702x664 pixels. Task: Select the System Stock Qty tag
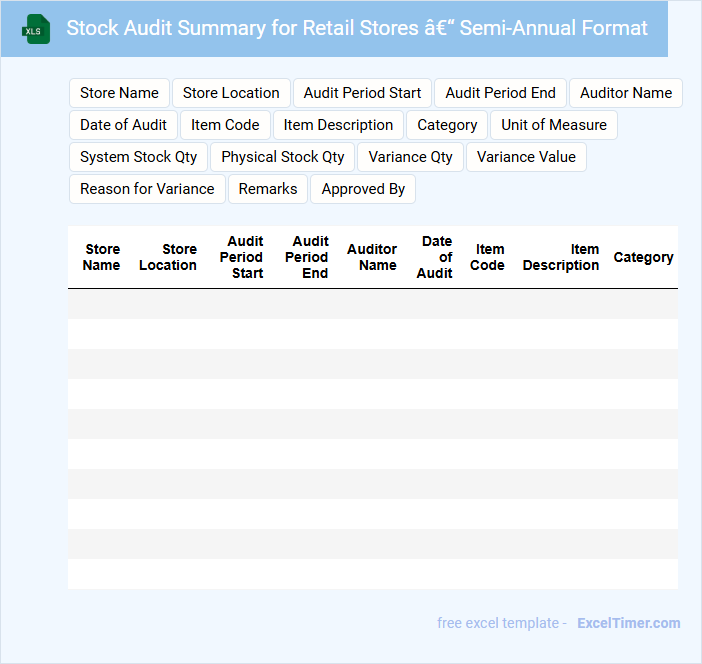coord(138,157)
